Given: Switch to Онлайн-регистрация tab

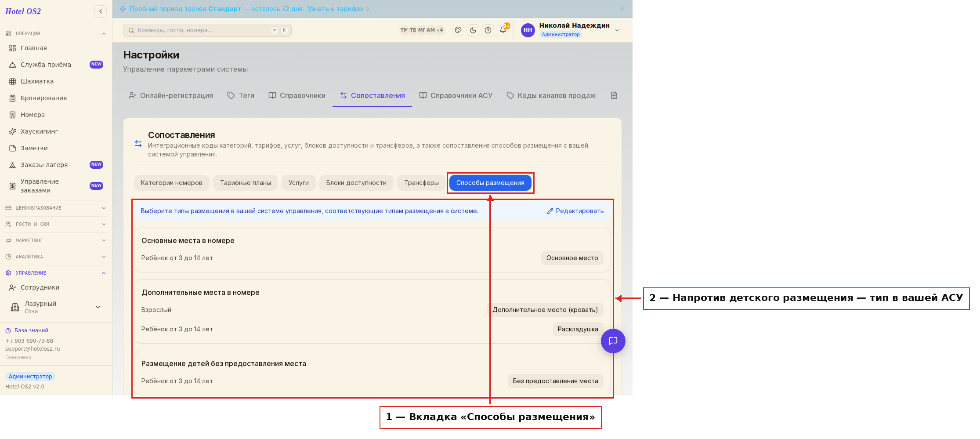Looking at the screenshot, I should point(170,95).
